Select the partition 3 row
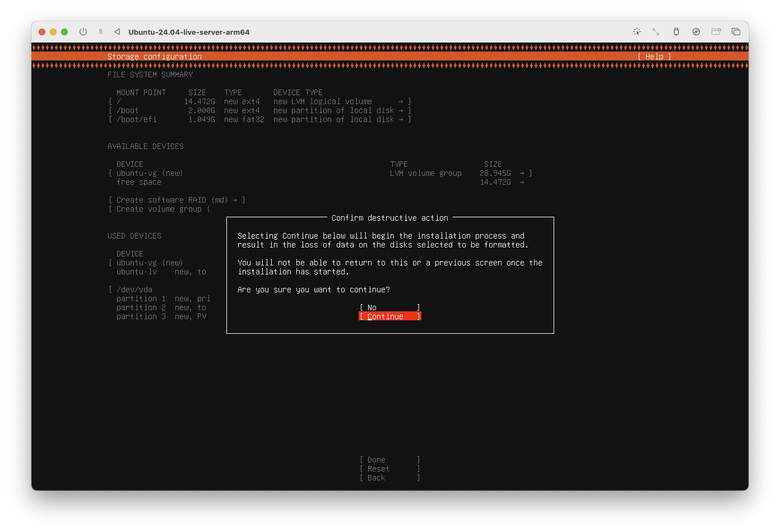Image resolution: width=780 pixels, height=532 pixels. pyautogui.click(x=161, y=316)
